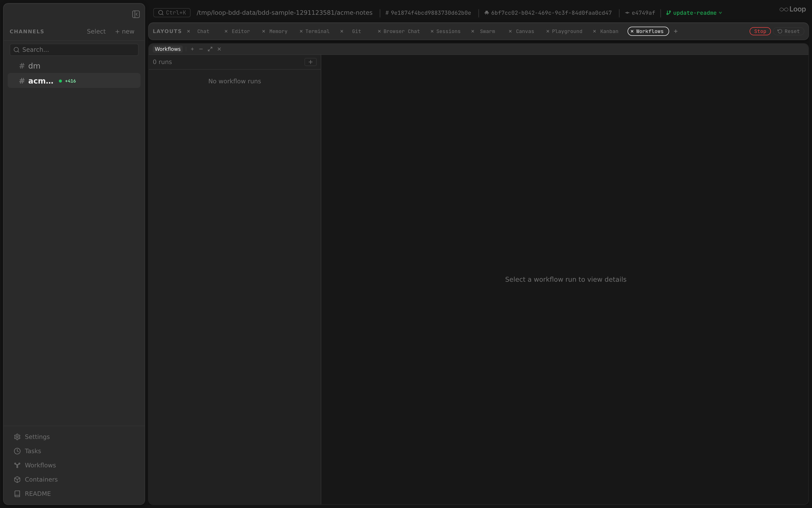Click the channels Search field
812x508 pixels.
pos(74,50)
